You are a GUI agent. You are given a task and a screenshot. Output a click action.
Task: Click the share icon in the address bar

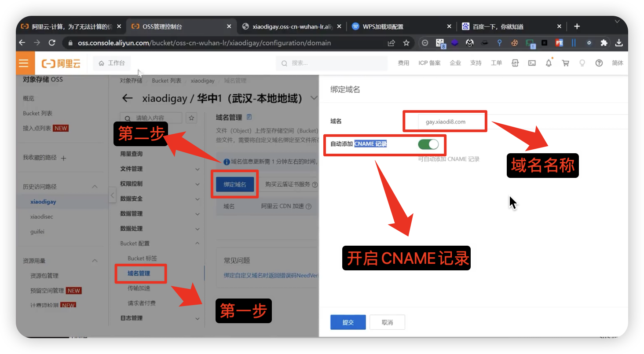tap(391, 43)
